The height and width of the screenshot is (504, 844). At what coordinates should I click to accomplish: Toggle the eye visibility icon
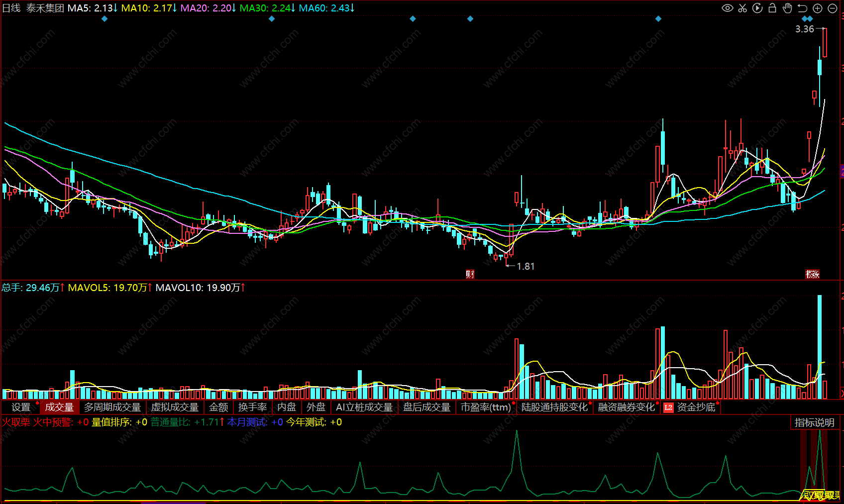[x=728, y=8]
